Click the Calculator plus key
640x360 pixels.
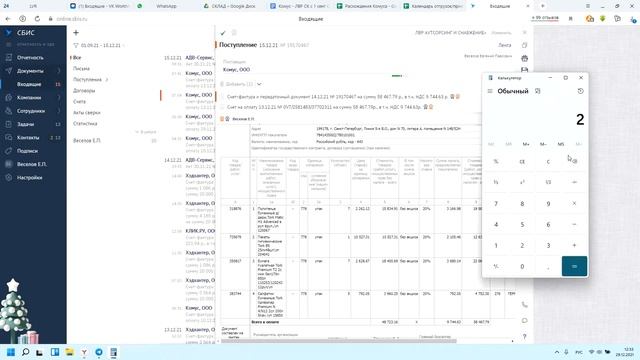click(x=574, y=245)
